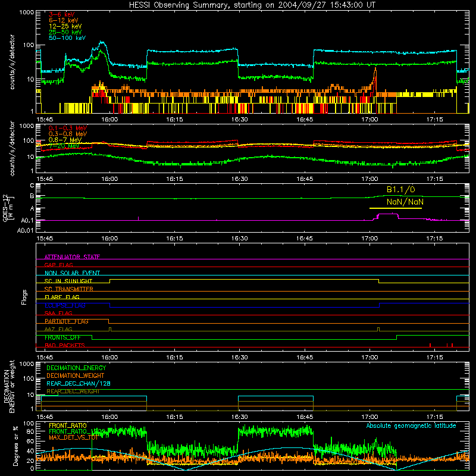Select the 'PARTICLE_FLAG' flag label

[67, 321]
